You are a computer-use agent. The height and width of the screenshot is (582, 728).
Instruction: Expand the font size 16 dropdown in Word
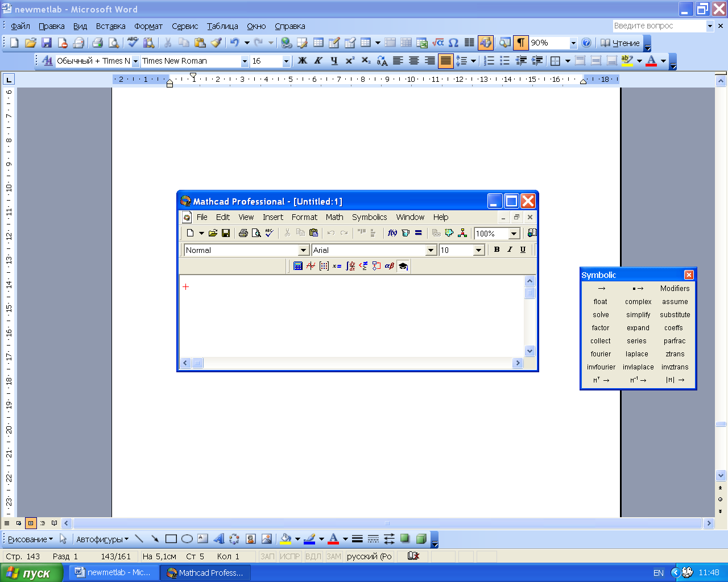coord(286,61)
